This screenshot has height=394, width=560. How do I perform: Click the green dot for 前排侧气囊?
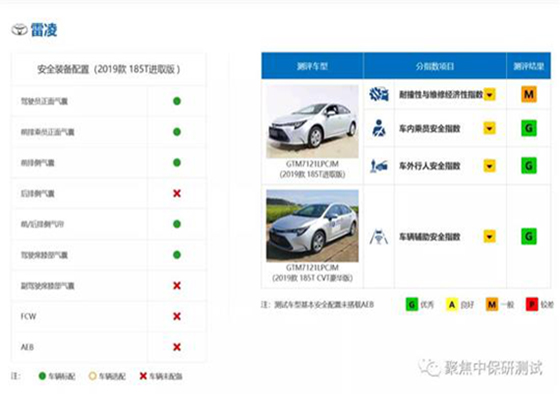[x=177, y=163]
